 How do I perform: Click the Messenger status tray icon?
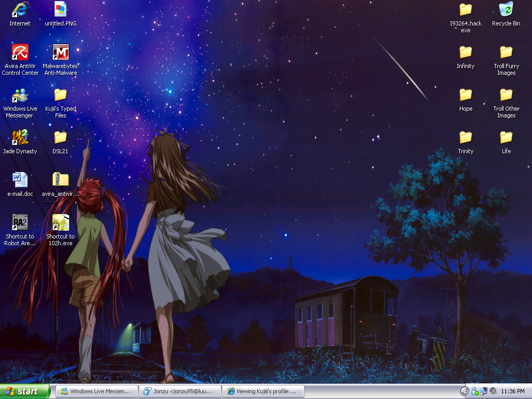click(475, 392)
